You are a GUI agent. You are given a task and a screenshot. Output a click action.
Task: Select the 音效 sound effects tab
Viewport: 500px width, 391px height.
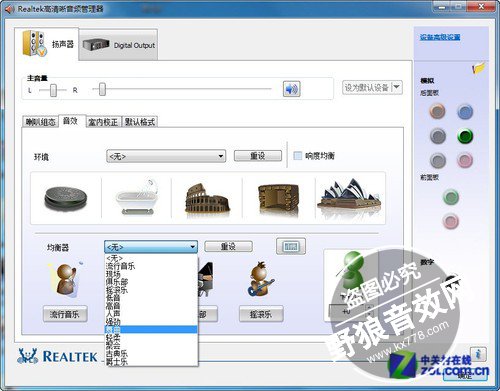click(71, 121)
